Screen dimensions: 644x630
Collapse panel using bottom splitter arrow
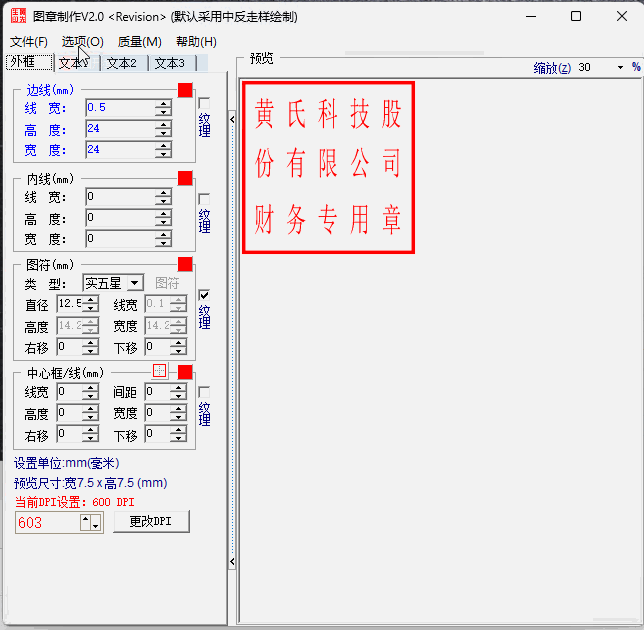point(232,561)
